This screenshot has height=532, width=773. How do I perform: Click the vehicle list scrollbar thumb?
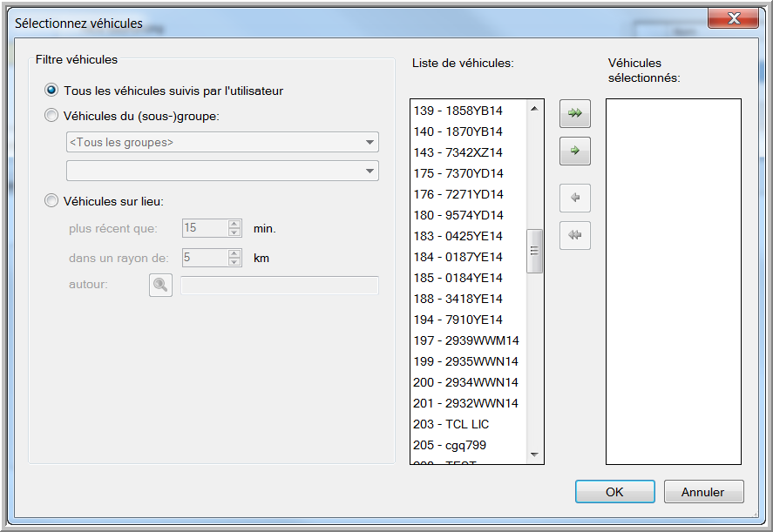(x=535, y=251)
